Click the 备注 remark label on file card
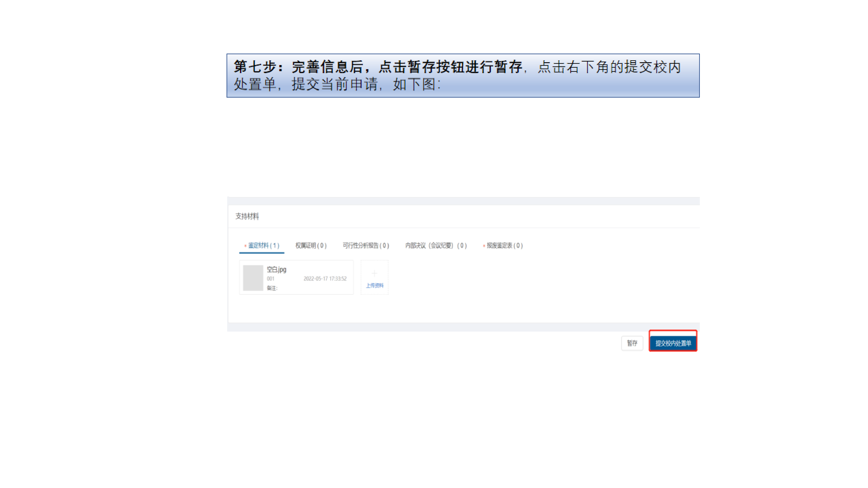Image resolution: width=868 pixels, height=488 pixels. [x=272, y=288]
